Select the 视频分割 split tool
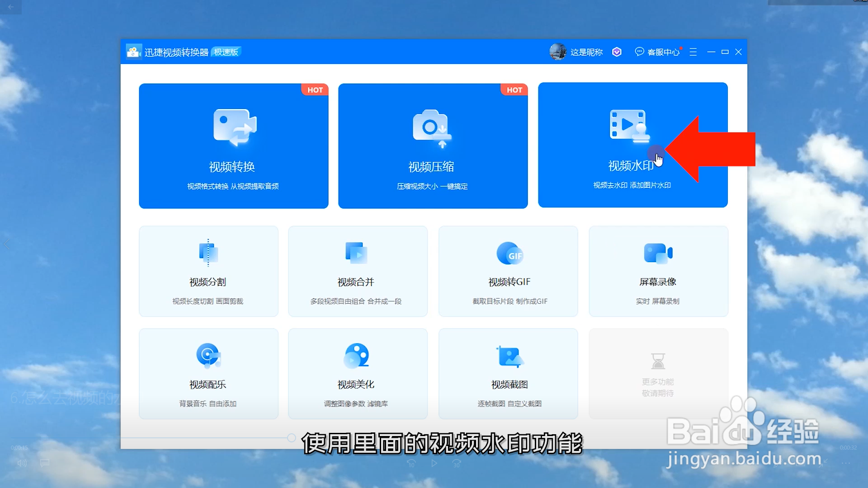Image resolution: width=868 pixels, height=488 pixels. (208, 271)
